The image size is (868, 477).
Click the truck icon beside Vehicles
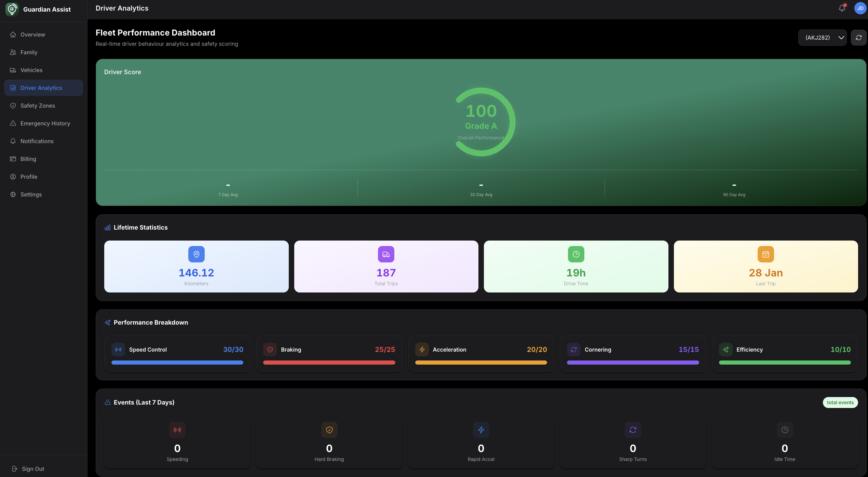(x=13, y=70)
